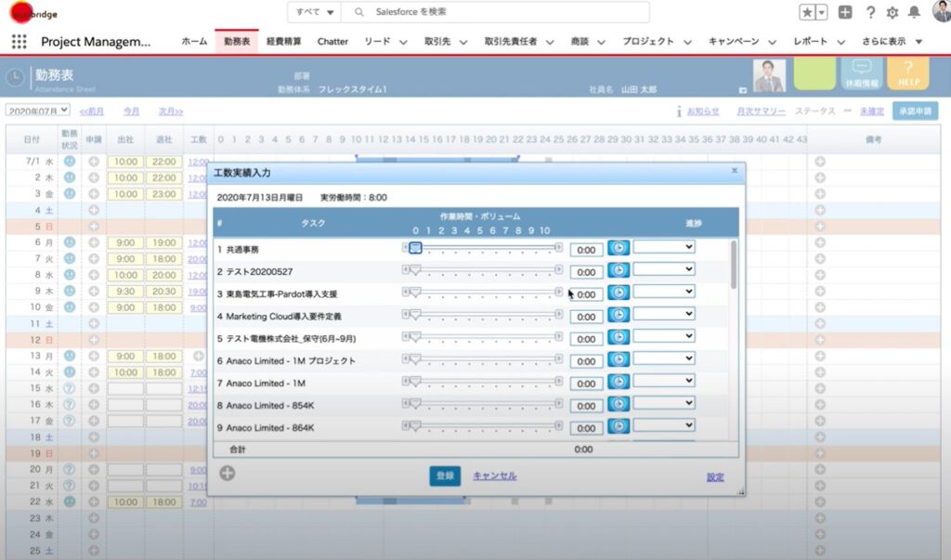
Task: Switch to the 経費精算 tab
Action: point(283,42)
